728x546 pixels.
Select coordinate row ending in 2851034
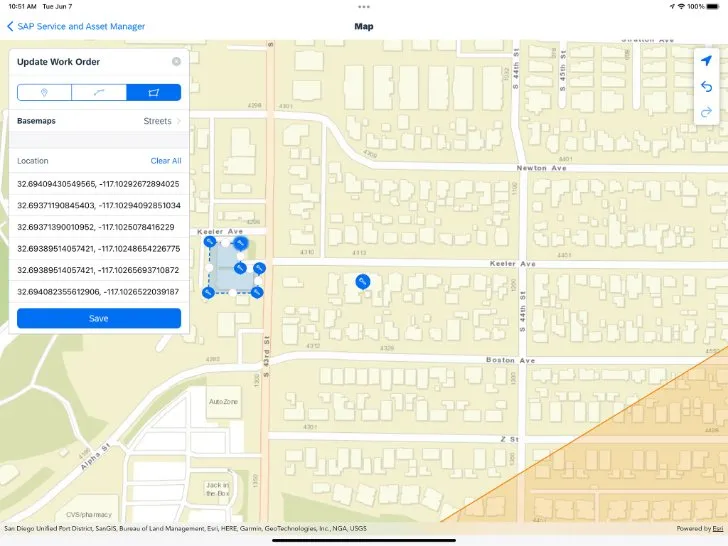click(x=99, y=205)
